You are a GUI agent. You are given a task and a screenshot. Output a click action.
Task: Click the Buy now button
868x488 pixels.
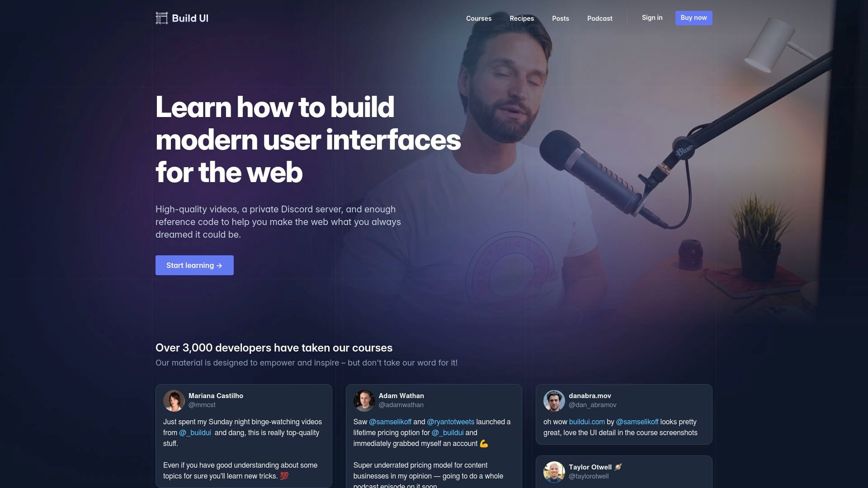(694, 18)
